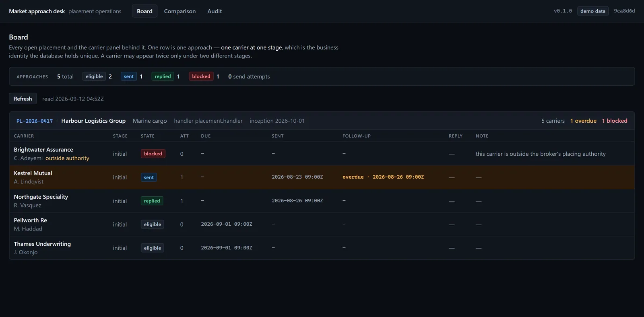Click the overdue follow-up date for Kestrel
This screenshot has height=317, width=644.
[x=383, y=177]
